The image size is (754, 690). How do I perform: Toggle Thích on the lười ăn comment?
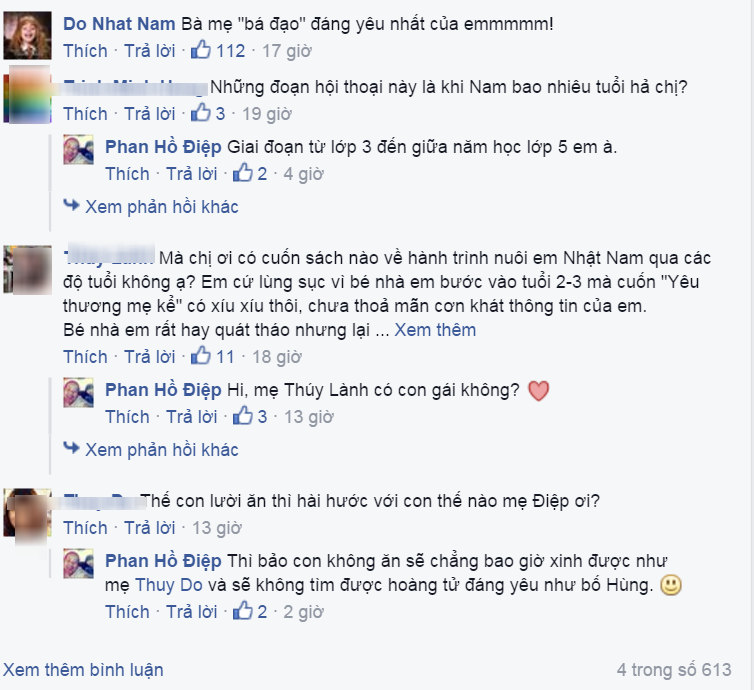click(86, 527)
